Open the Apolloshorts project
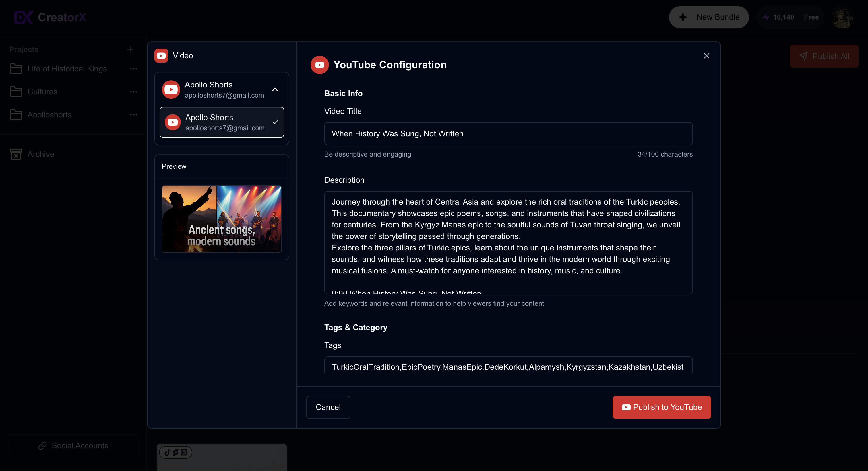This screenshot has height=471, width=868. point(49,114)
